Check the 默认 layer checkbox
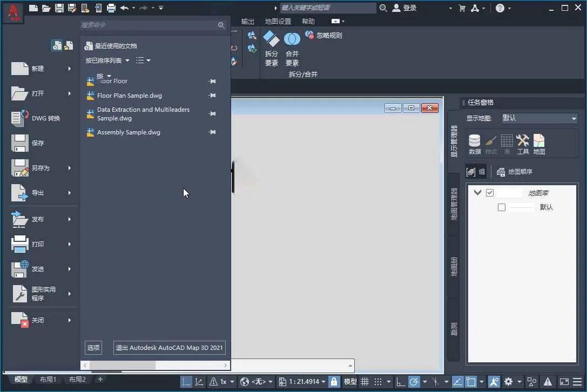 (x=502, y=207)
